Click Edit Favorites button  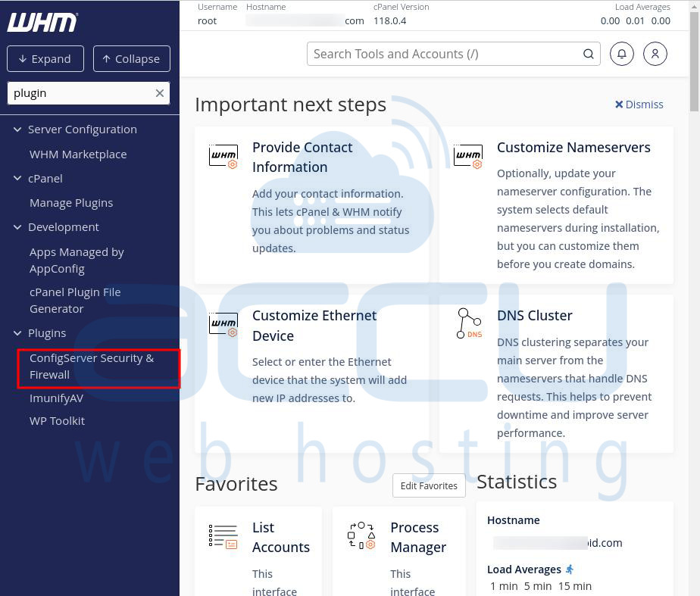(x=429, y=485)
